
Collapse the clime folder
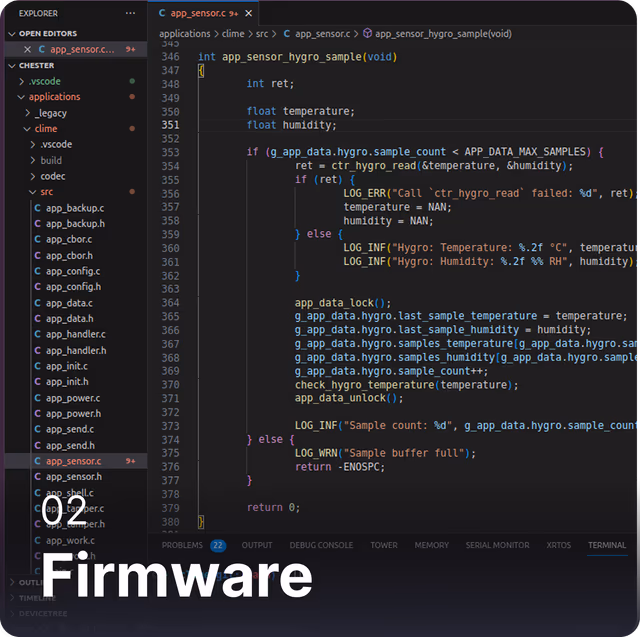coord(46,129)
